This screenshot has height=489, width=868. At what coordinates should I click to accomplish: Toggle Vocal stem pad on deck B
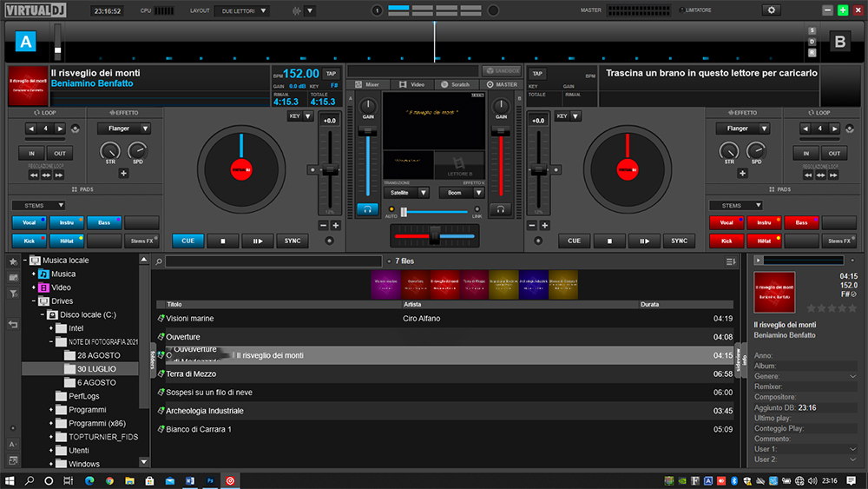click(x=727, y=222)
